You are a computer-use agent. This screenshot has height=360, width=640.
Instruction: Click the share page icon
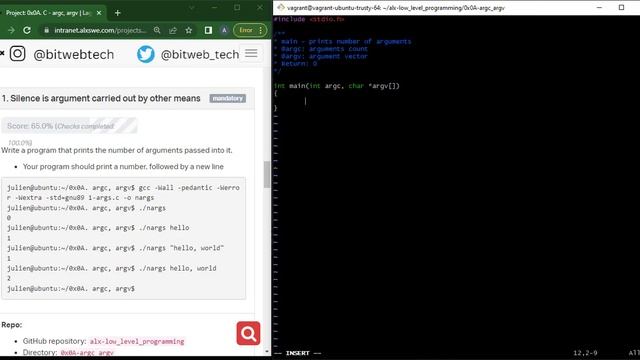click(x=173, y=30)
